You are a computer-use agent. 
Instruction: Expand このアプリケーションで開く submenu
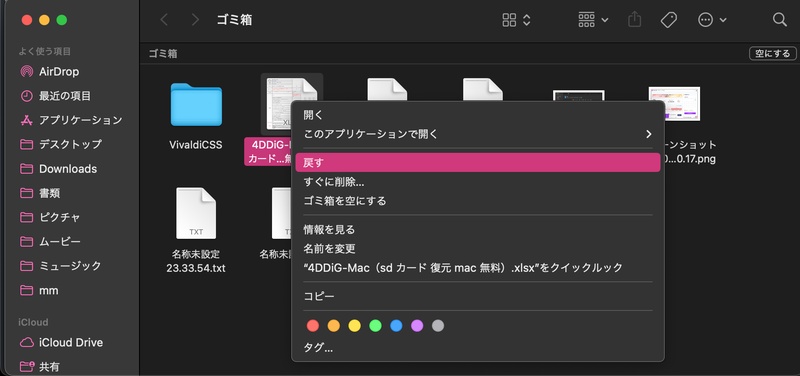[x=478, y=134]
